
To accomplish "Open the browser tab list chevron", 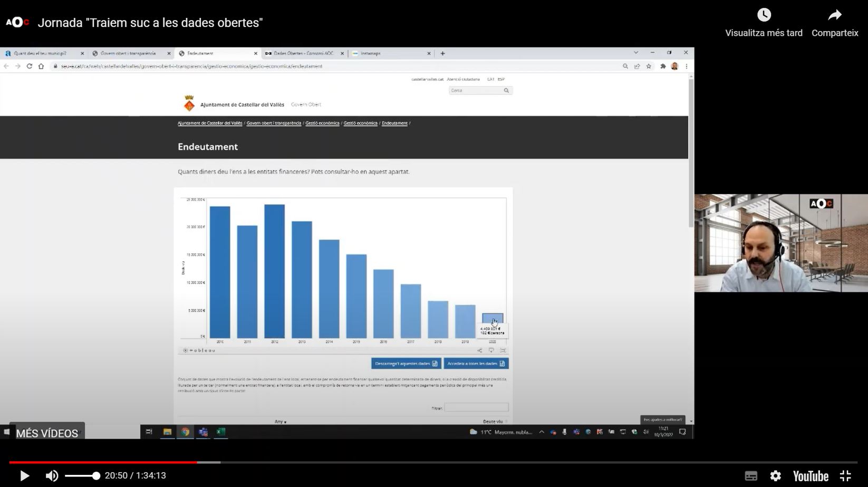I will (636, 53).
